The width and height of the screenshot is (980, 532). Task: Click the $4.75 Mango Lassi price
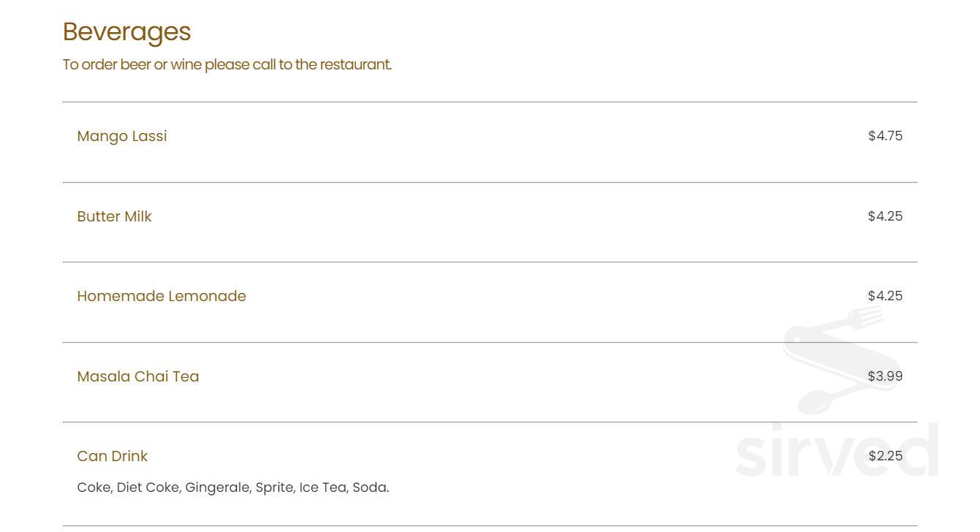click(x=885, y=136)
